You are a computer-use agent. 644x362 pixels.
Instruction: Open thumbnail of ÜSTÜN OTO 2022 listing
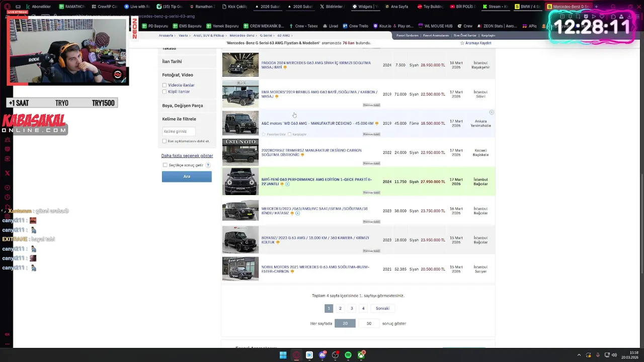pos(240,152)
